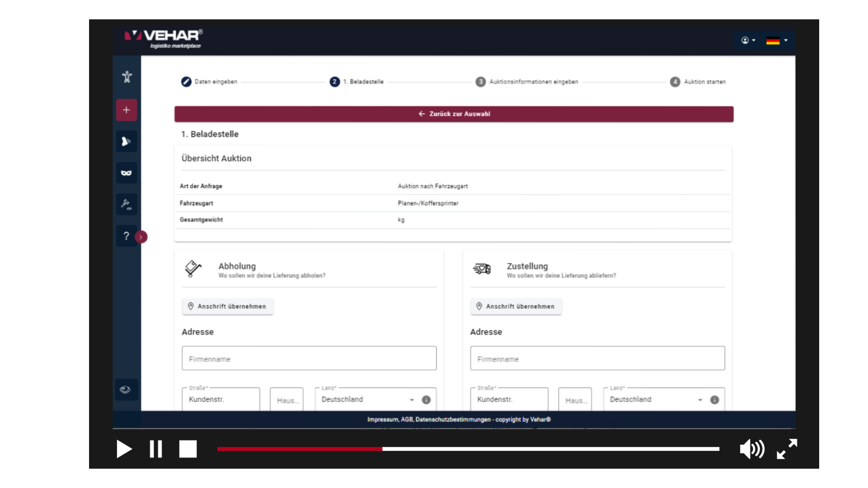Click the info icon beside Zustellung Land
This screenshot has width=868, height=488.
point(714,400)
